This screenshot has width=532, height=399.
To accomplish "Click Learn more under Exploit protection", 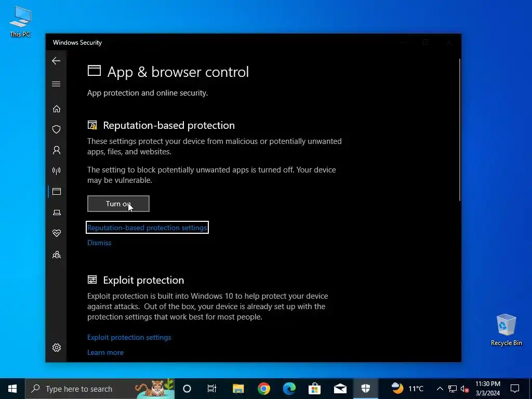I will pos(105,352).
